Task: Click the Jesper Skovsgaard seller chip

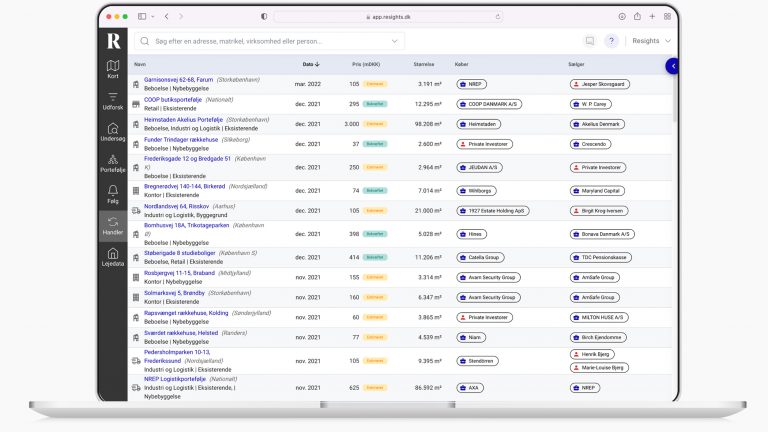Action: pos(597,84)
